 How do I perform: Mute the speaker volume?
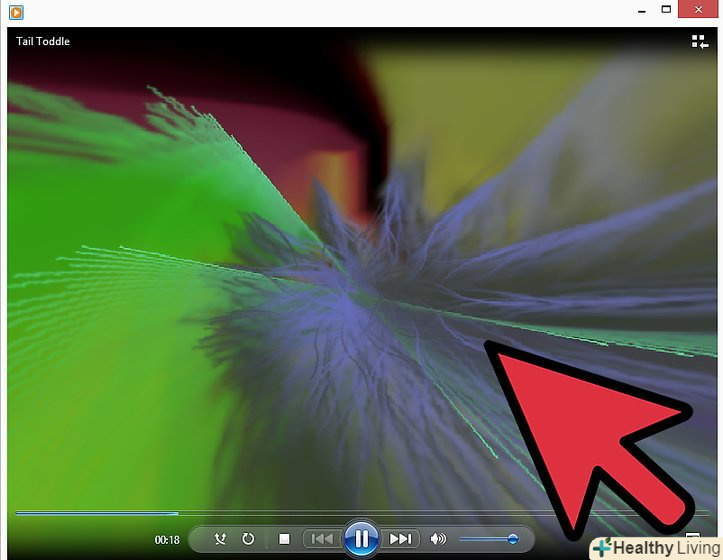(x=437, y=539)
